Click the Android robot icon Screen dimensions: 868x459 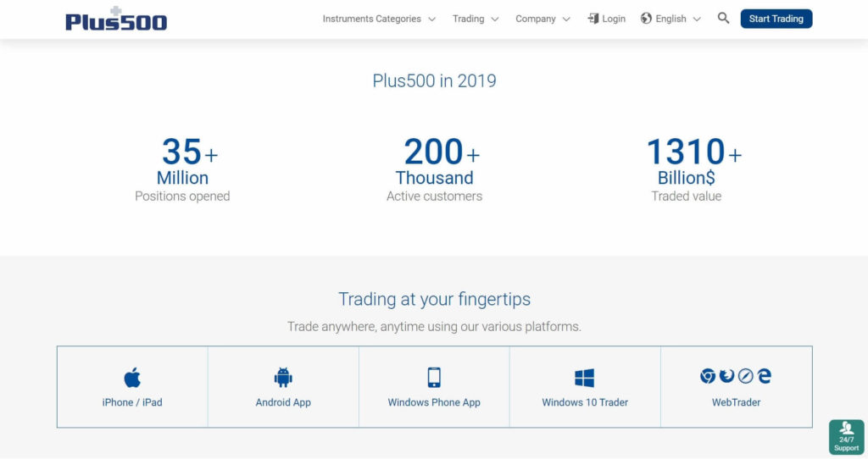[283, 377]
